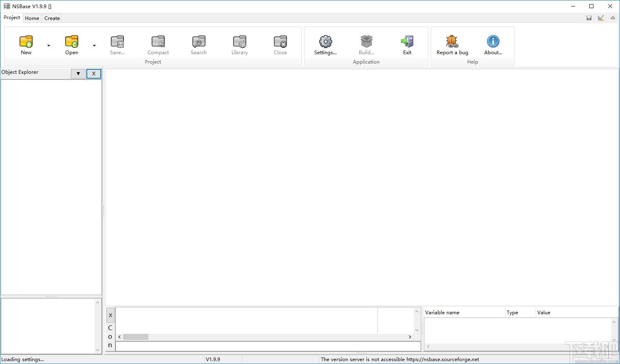The image size is (620, 364).
Task: Close the project via Close icon
Action: coord(280,45)
